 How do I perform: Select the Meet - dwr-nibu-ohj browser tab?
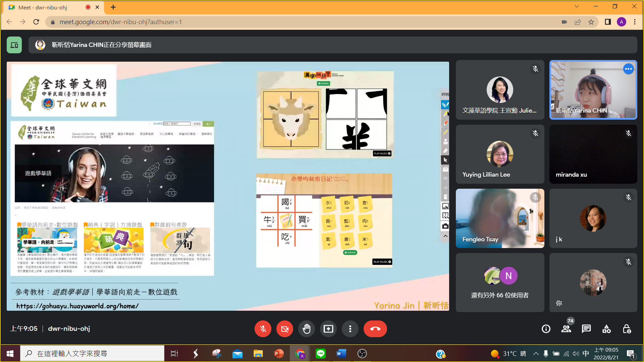point(43,7)
